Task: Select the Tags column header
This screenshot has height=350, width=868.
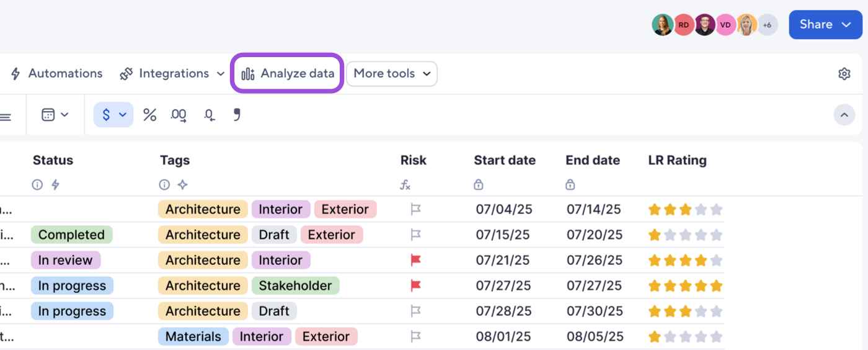Action: 175,160
